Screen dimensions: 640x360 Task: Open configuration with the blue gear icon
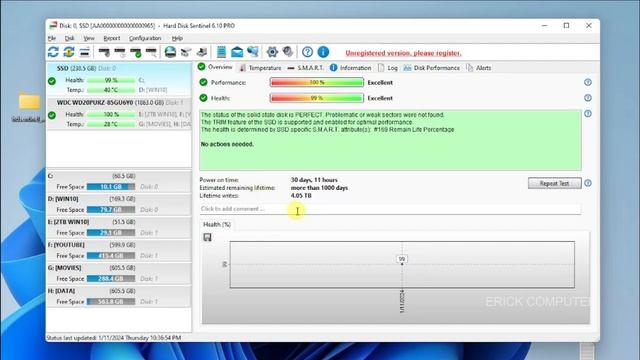(272, 52)
